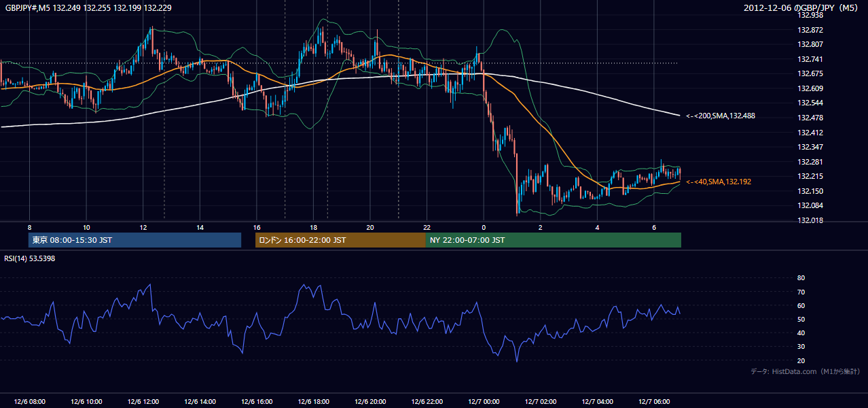Click the GBPJPY#,M5 symbol header text

88,7
